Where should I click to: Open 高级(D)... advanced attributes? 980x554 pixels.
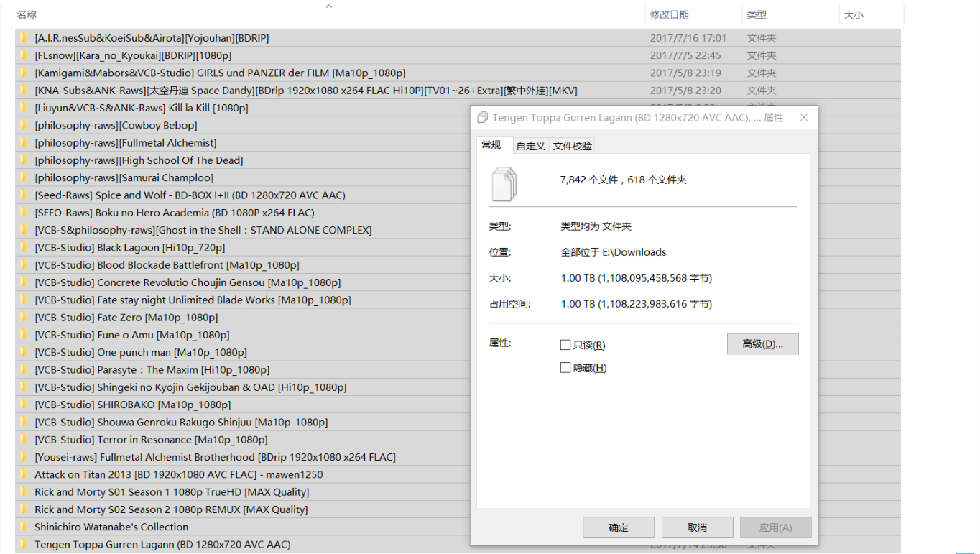click(x=763, y=344)
